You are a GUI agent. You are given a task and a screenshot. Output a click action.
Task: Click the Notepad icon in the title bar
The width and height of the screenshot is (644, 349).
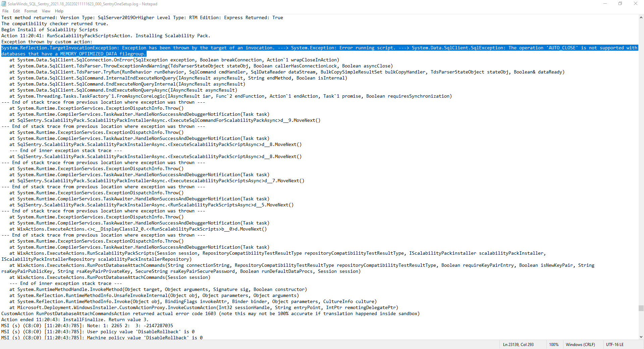[x=3, y=4]
